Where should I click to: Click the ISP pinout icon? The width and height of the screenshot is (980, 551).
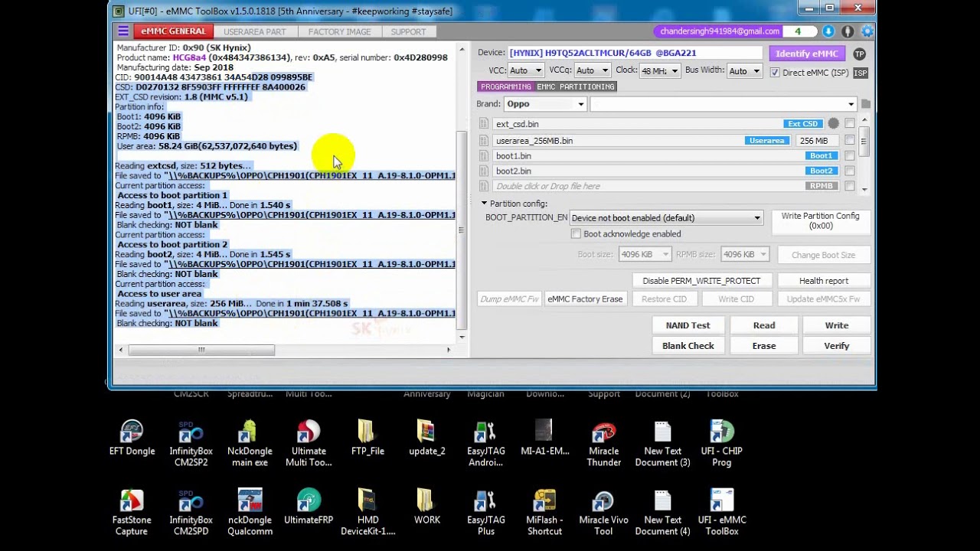861,73
